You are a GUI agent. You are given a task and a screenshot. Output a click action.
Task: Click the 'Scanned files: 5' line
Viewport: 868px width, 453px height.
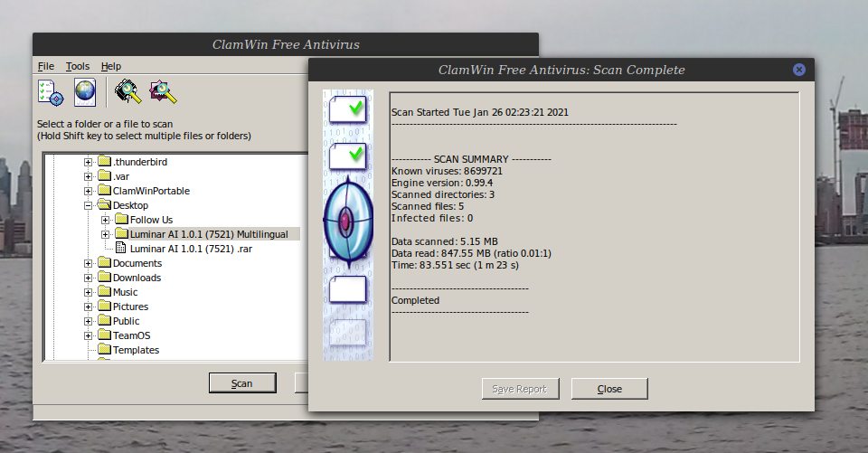tap(428, 206)
